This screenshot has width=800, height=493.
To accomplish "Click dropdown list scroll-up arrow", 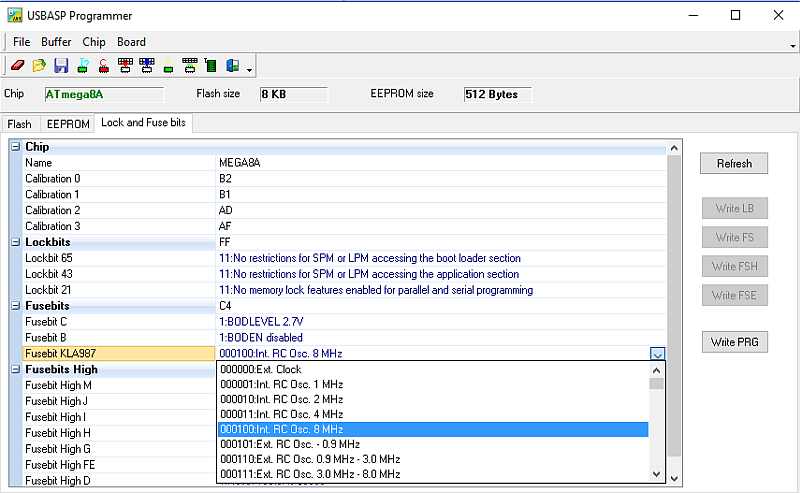I will [x=657, y=371].
